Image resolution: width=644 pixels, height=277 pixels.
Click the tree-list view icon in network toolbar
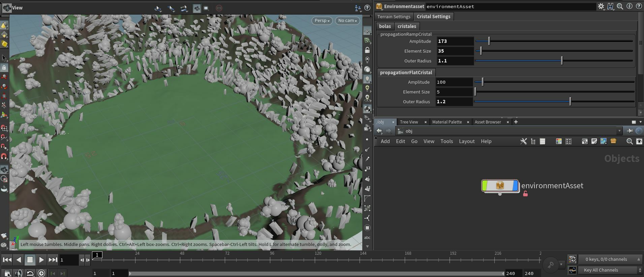pyautogui.click(x=533, y=141)
